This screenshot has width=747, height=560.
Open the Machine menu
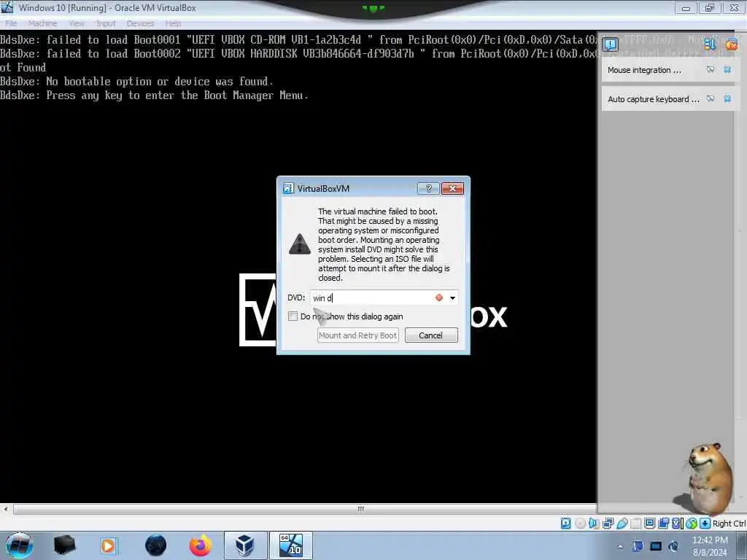pos(42,23)
